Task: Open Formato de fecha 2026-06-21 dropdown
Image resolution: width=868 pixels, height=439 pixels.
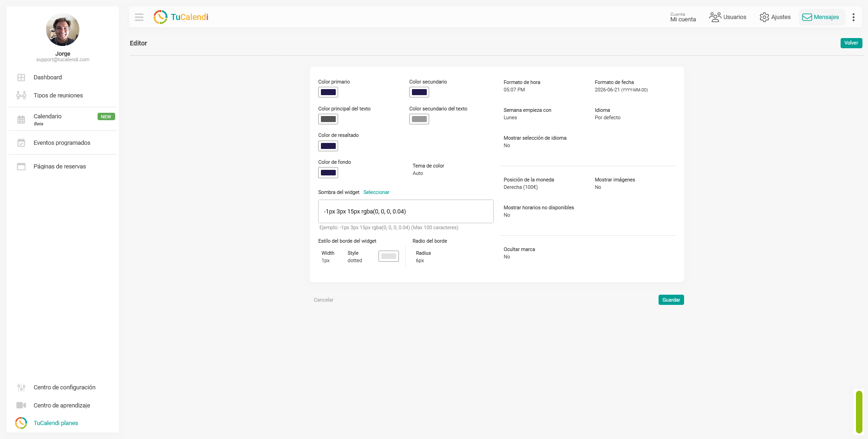Action: pos(621,86)
